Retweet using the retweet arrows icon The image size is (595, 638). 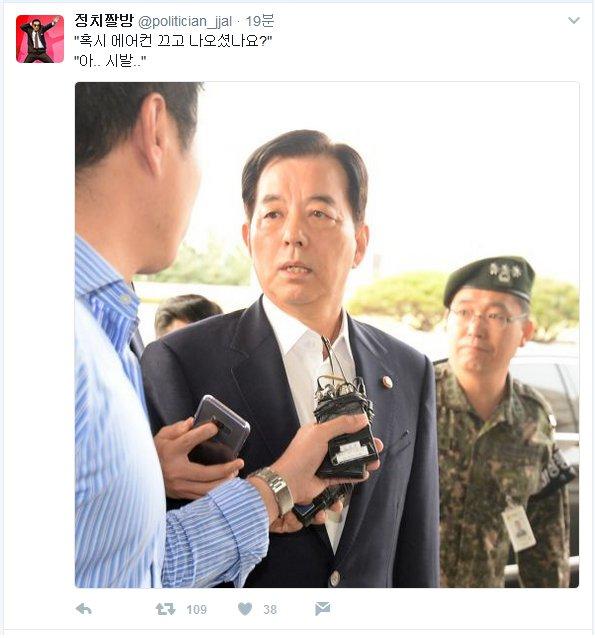coord(166,609)
